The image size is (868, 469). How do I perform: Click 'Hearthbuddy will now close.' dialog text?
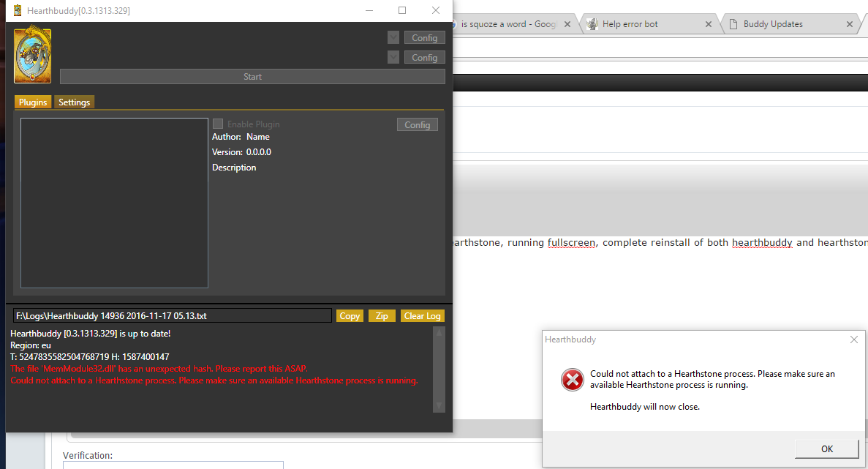click(x=645, y=407)
